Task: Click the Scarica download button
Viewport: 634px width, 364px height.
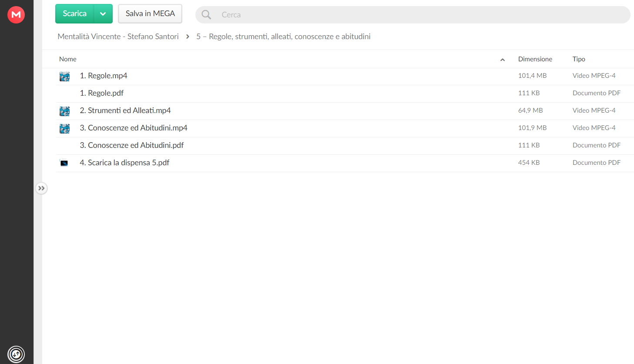Action: point(74,13)
